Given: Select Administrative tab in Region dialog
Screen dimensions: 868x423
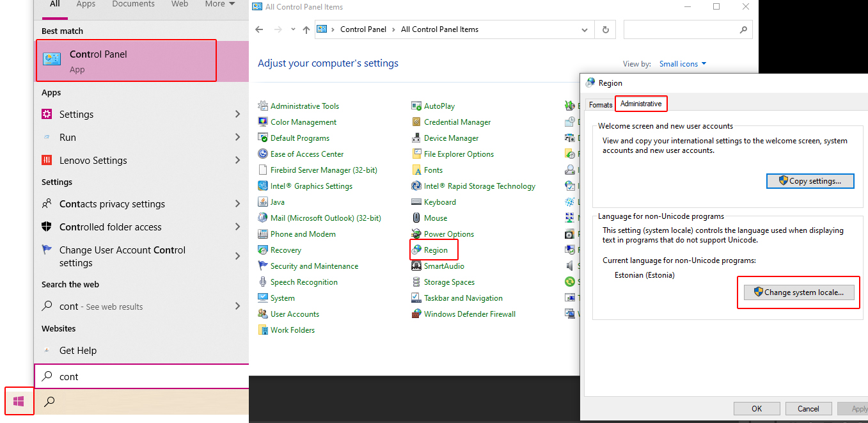Looking at the screenshot, I should click(x=641, y=104).
